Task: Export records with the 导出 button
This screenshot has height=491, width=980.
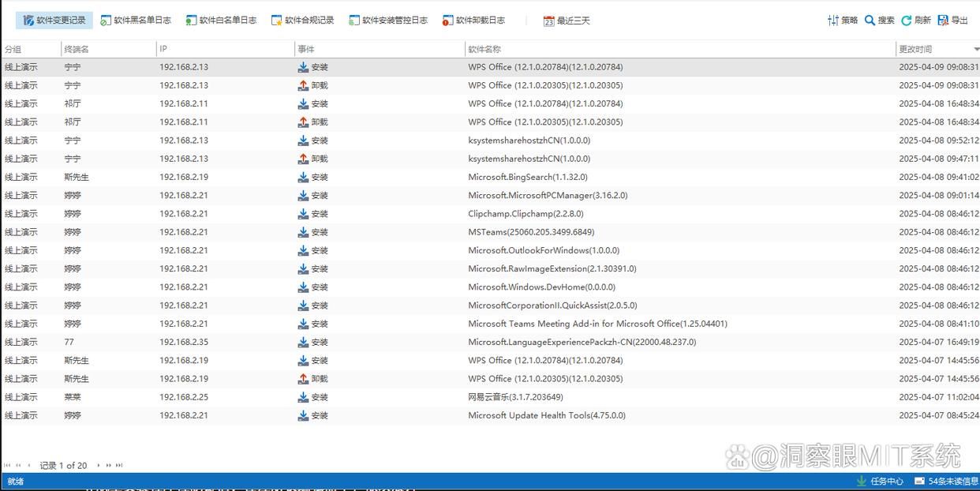Action: pos(952,21)
